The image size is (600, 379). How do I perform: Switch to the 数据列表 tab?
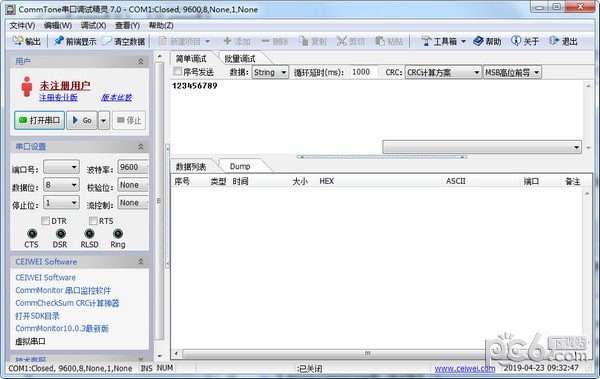[x=191, y=166]
